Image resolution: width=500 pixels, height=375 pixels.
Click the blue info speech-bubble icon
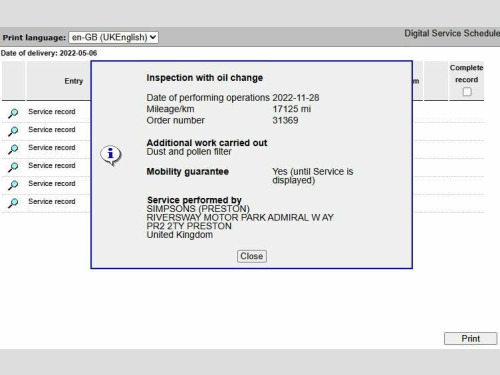click(x=111, y=155)
